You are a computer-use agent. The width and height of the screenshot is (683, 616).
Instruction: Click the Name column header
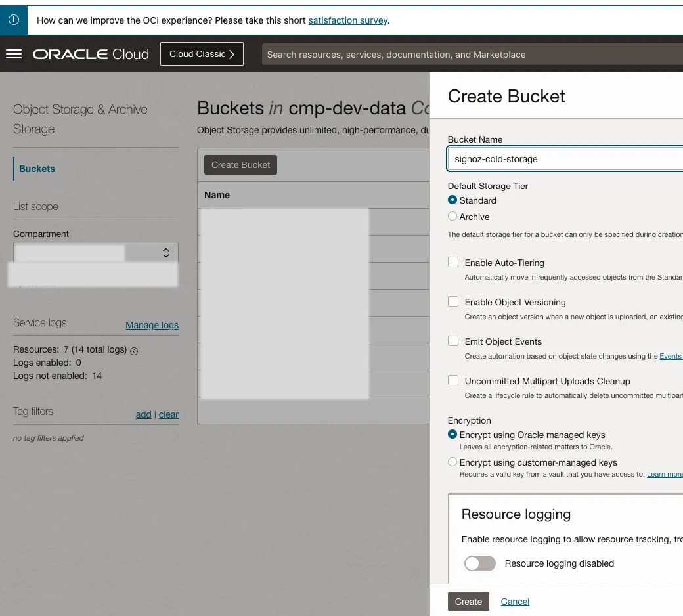217,195
